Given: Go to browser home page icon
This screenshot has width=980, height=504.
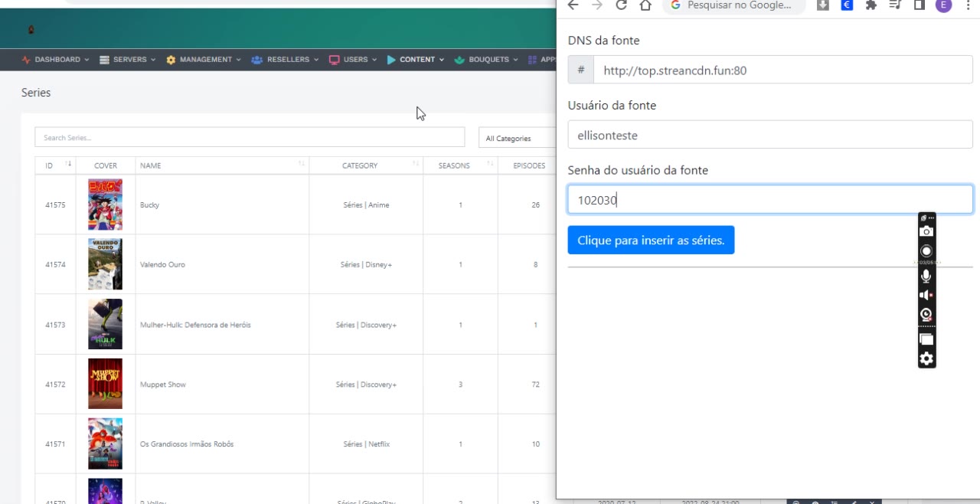Looking at the screenshot, I should (645, 5).
